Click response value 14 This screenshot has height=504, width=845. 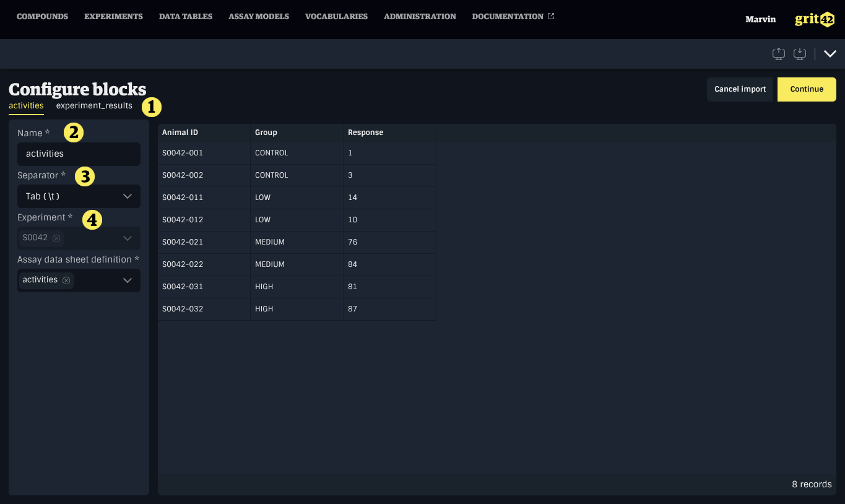(x=390, y=198)
